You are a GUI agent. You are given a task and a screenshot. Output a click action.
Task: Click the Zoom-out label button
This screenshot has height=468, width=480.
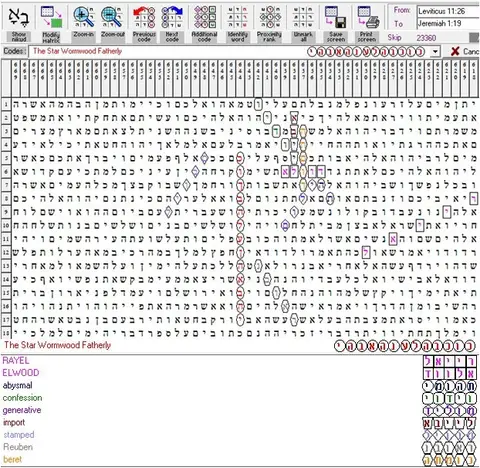coord(113,37)
